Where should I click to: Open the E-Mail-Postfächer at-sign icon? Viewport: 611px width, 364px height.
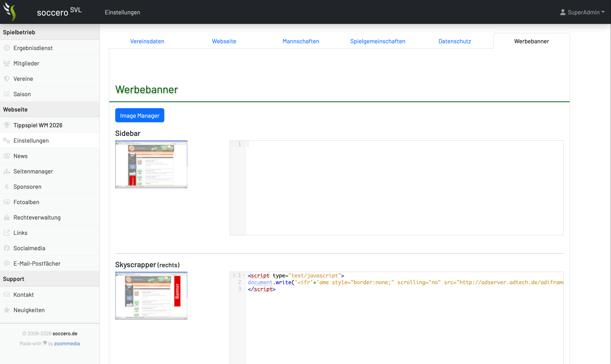click(x=7, y=263)
